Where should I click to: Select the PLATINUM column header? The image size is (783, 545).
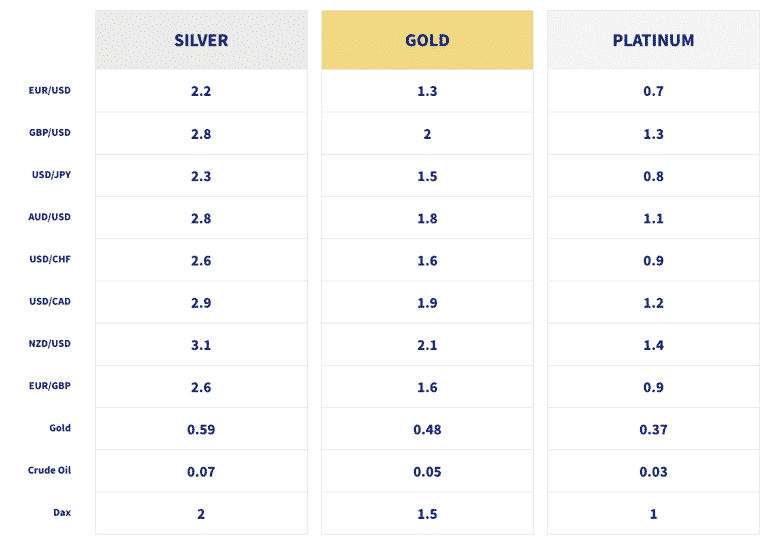click(x=653, y=41)
